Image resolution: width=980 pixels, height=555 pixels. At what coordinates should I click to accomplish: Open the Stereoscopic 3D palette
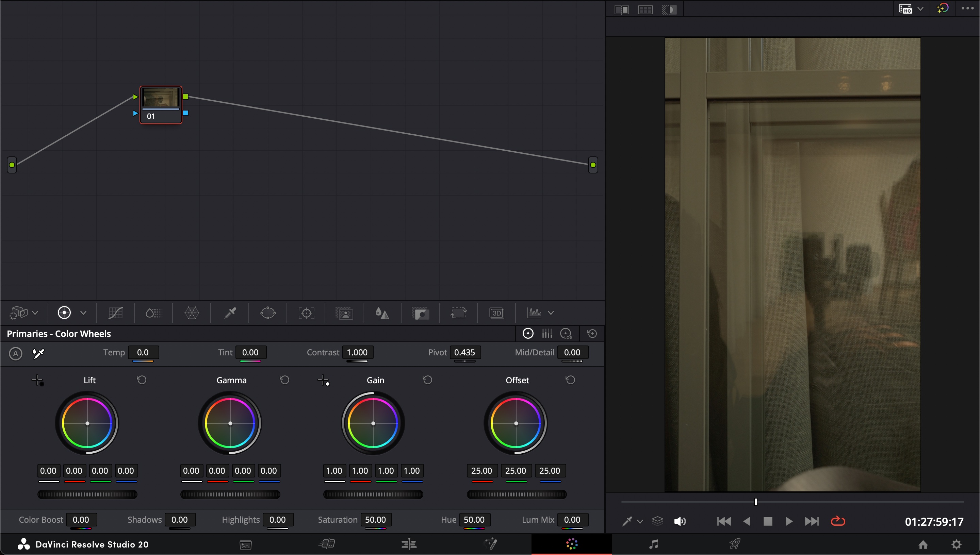[x=496, y=313]
